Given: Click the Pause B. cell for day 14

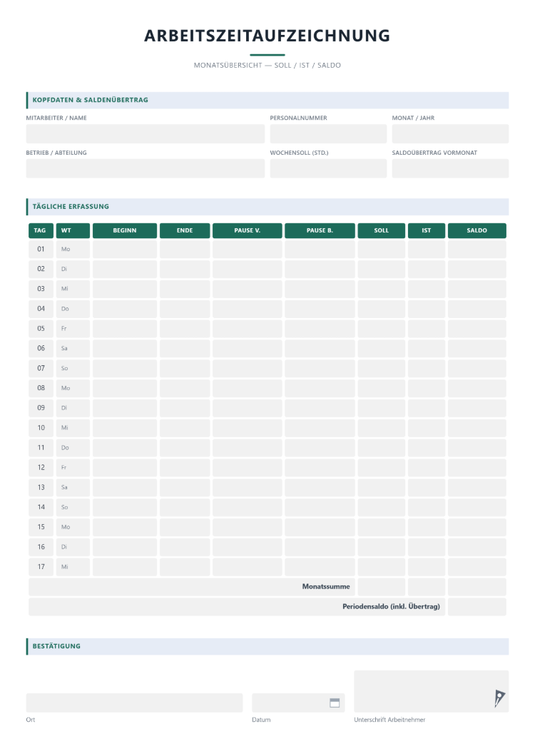Looking at the screenshot, I should [x=320, y=507].
